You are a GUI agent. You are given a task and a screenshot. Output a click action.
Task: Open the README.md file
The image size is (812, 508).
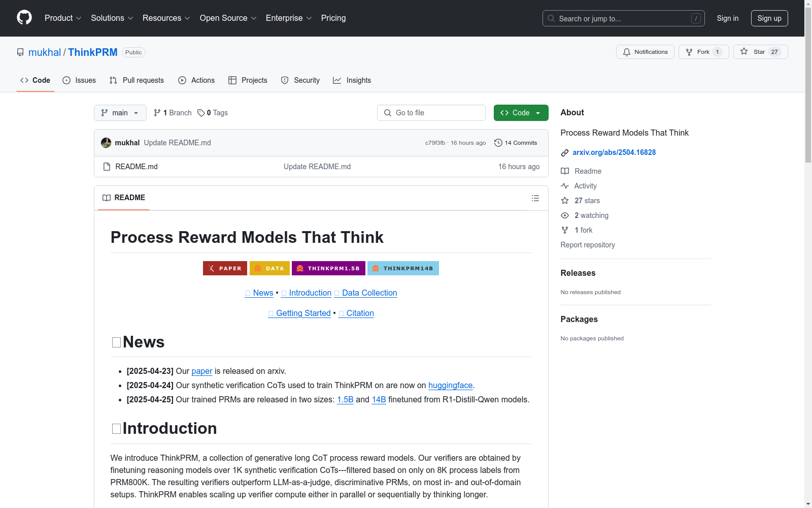(137, 167)
